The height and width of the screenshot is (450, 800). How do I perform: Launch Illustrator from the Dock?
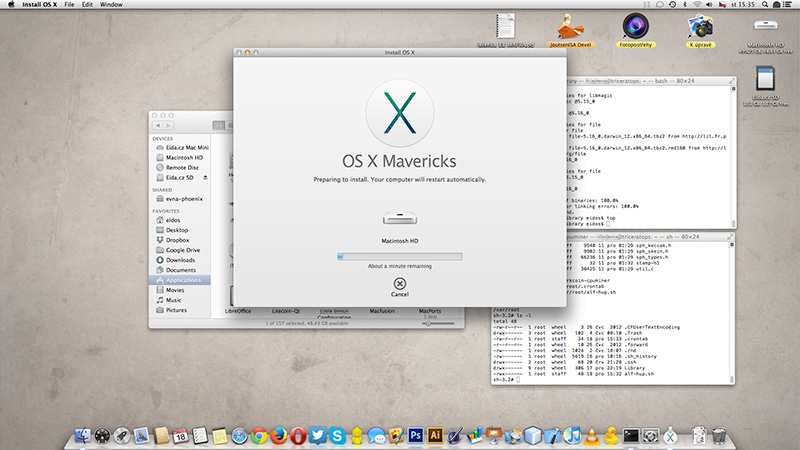[x=435, y=435]
